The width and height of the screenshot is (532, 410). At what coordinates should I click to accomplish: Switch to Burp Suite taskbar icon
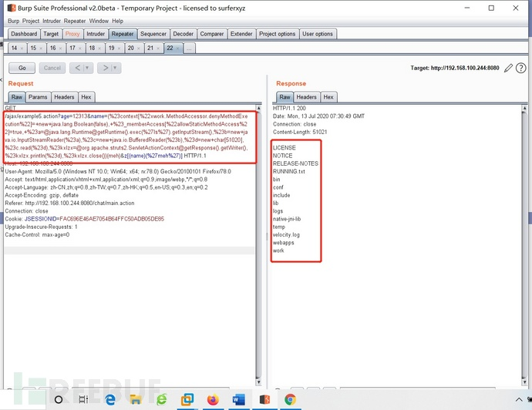click(x=264, y=399)
